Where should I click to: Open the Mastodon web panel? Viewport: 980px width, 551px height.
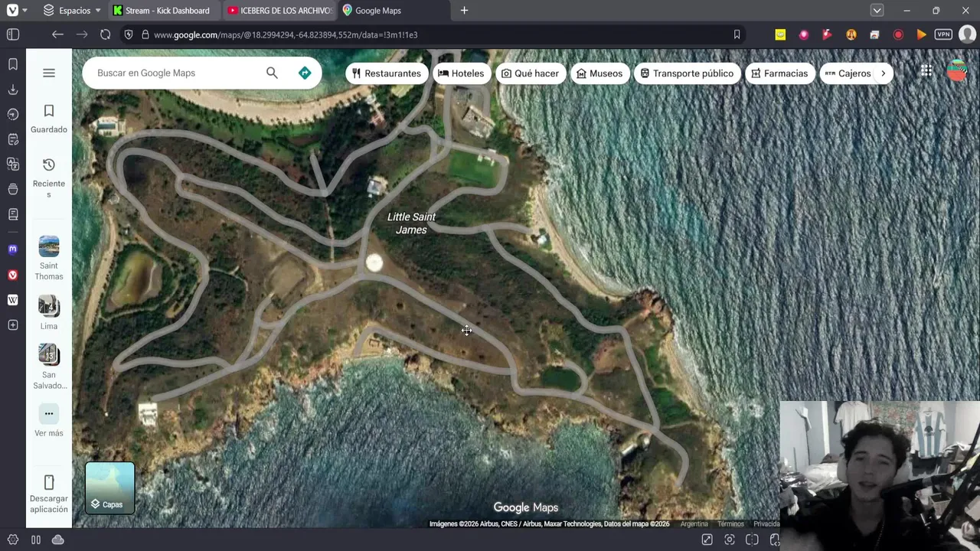click(13, 249)
